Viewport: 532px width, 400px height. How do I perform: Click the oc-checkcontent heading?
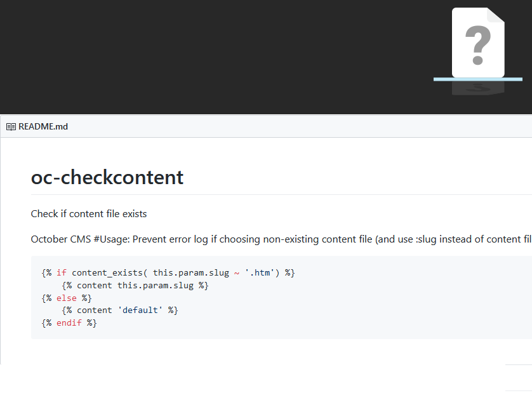107,177
